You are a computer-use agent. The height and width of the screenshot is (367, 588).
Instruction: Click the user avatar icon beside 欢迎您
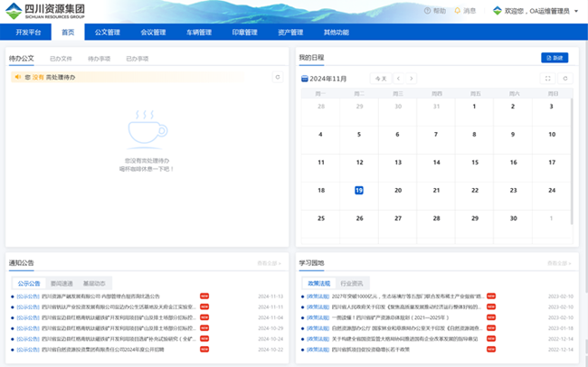tap(498, 11)
